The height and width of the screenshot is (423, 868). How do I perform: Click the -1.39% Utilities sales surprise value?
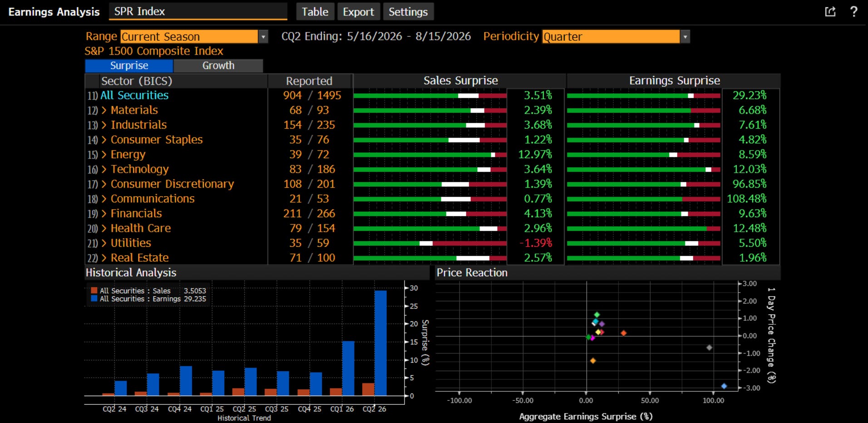[536, 243]
